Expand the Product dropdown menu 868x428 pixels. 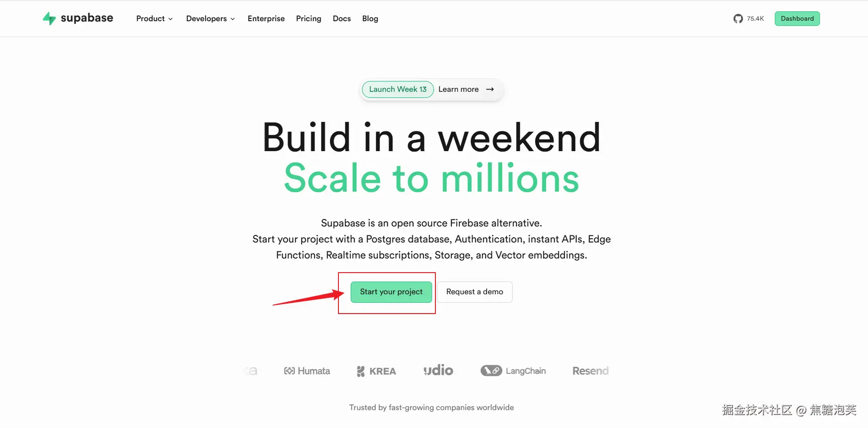tap(151, 19)
